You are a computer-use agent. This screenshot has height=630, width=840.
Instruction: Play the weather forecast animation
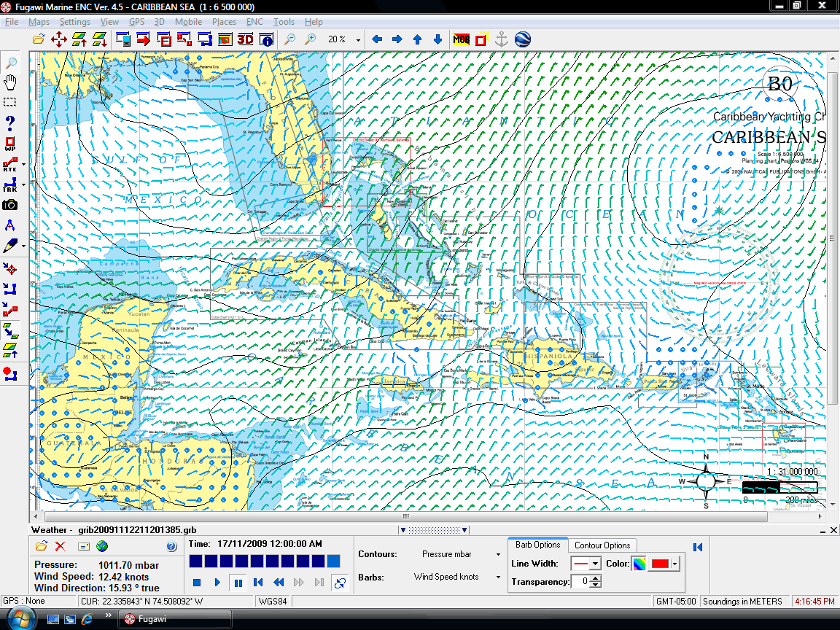point(217,583)
